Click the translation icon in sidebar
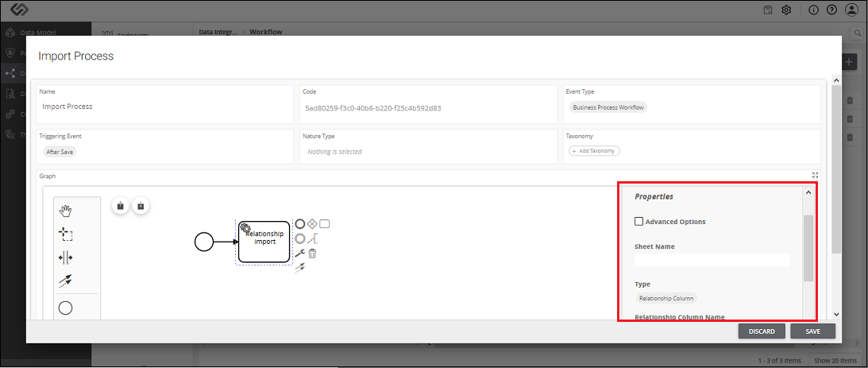The image size is (868, 368). pyautogui.click(x=10, y=134)
